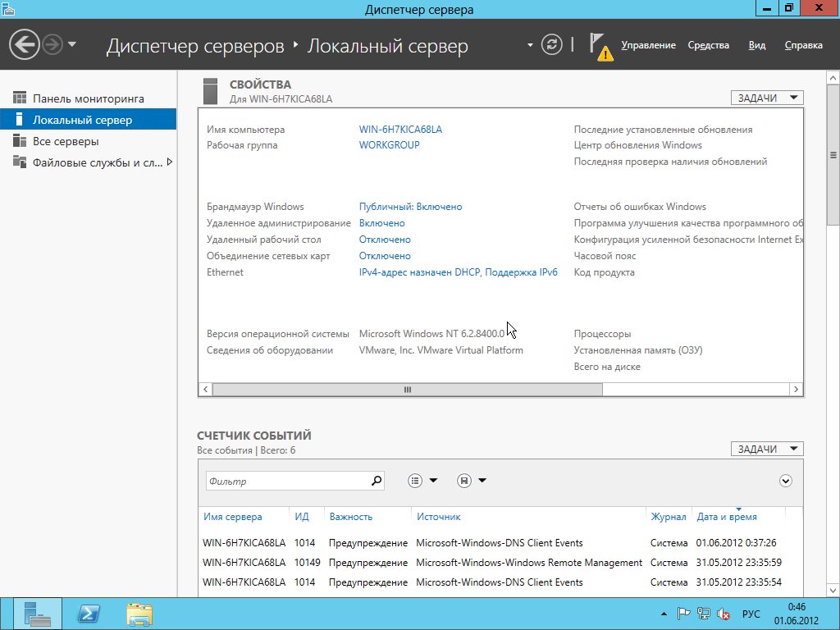The height and width of the screenshot is (630, 840).
Task: Click the properties horizontal scrollbar thumb
Action: [x=407, y=390]
